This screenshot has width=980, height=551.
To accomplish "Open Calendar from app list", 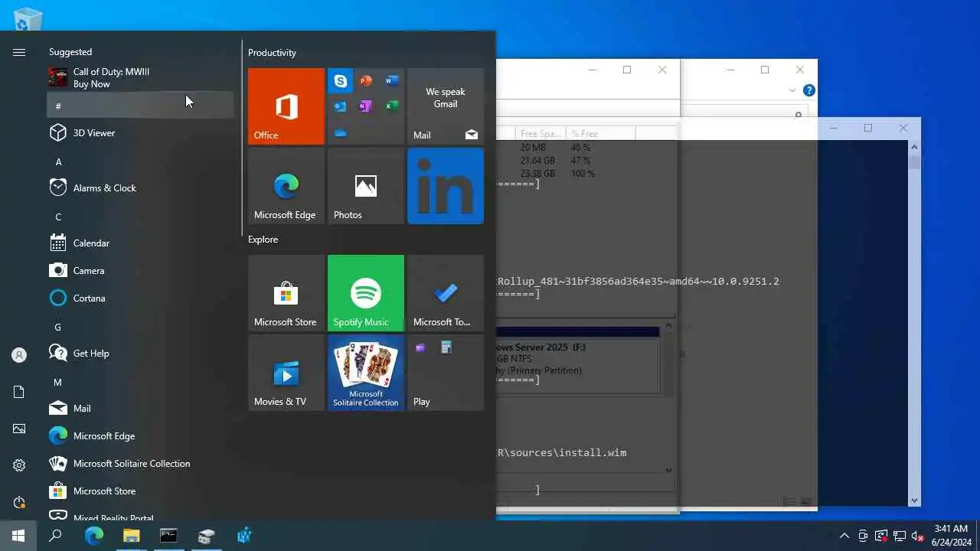I will [x=141, y=243].
